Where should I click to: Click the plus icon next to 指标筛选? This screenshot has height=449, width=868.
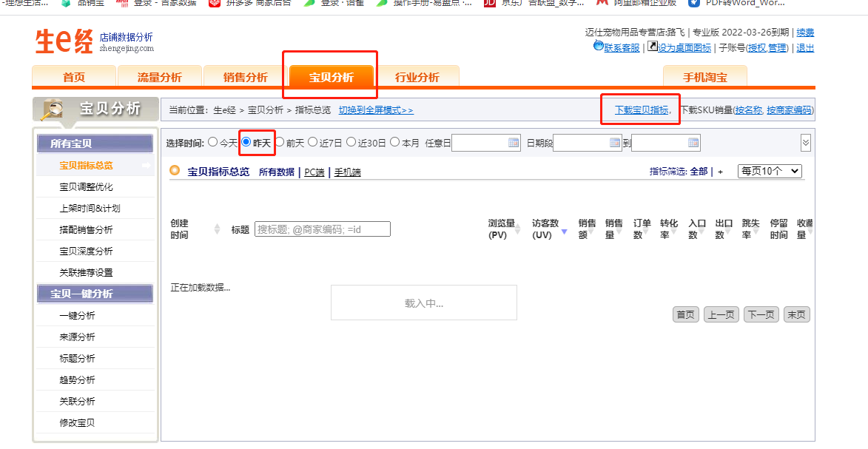click(x=720, y=172)
